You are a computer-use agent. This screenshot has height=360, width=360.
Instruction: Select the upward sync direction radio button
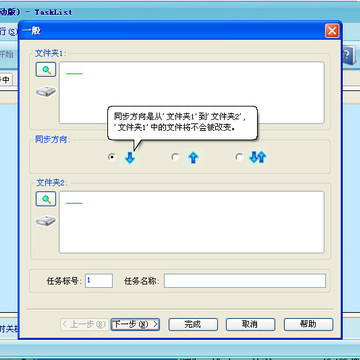pyautogui.click(x=175, y=157)
